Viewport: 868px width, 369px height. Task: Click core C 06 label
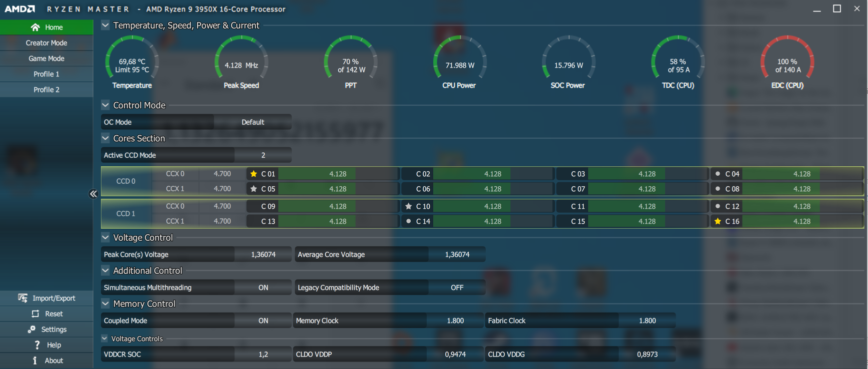pos(423,189)
